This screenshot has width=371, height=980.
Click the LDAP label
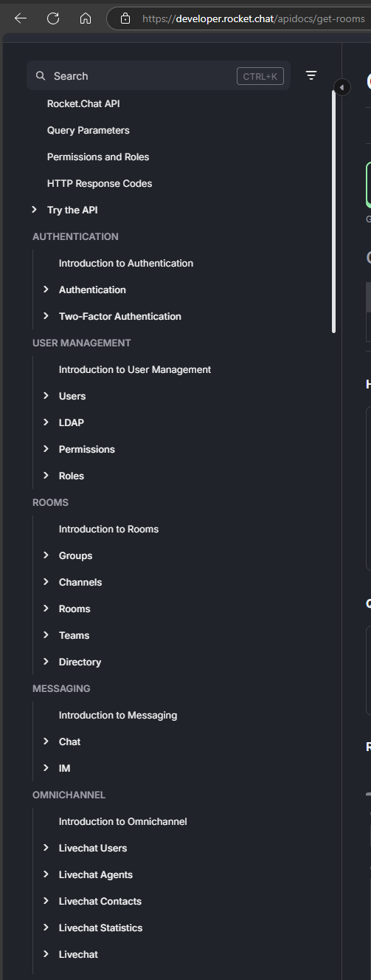(x=72, y=422)
